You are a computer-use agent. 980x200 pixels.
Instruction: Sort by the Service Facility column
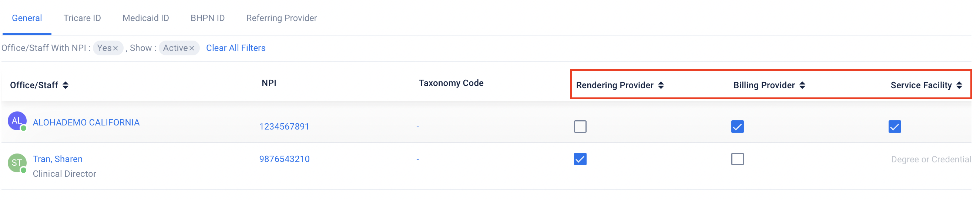[x=959, y=85]
